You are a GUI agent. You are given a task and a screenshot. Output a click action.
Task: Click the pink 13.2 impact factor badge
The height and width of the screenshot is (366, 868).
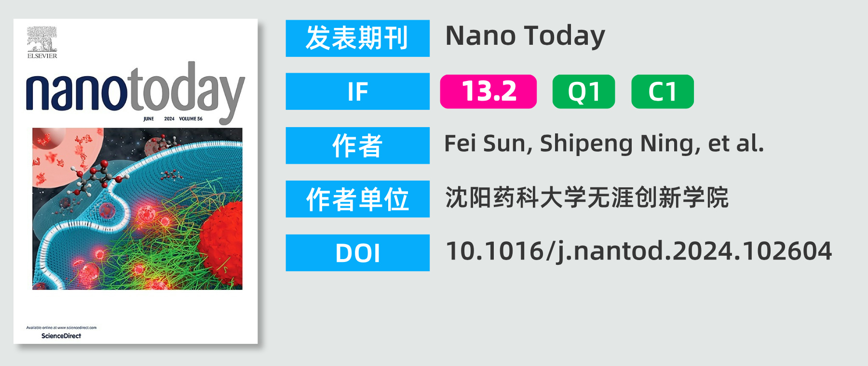pyautogui.click(x=488, y=91)
